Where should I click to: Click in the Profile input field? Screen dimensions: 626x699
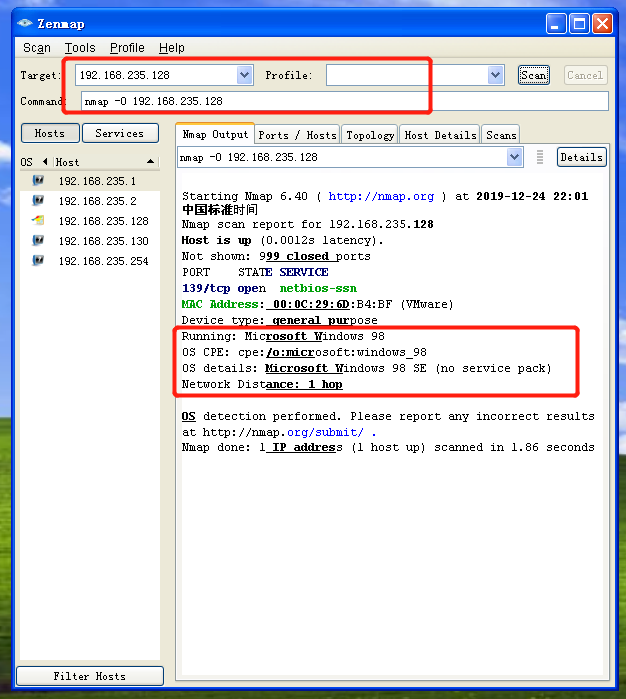pos(407,75)
